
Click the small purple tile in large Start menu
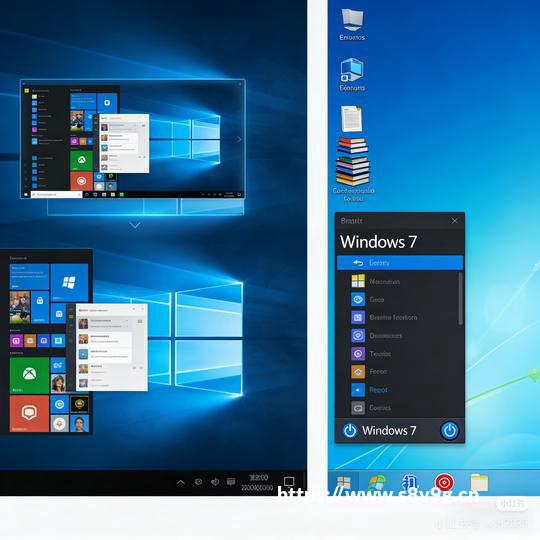click(x=16, y=341)
